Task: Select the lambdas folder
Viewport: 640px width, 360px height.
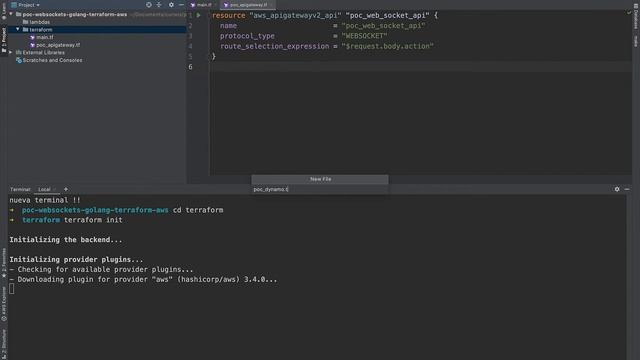Action: tap(36, 22)
